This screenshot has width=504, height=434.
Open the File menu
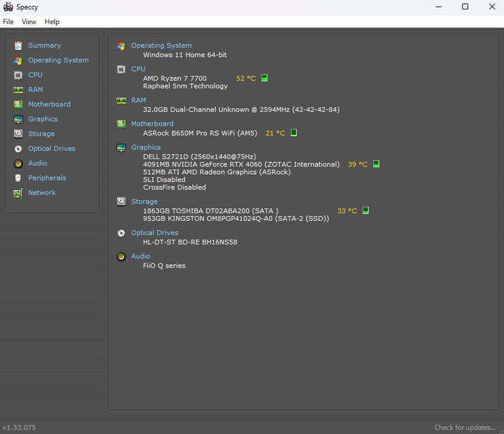pyautogui.click(x=8, y=21)
